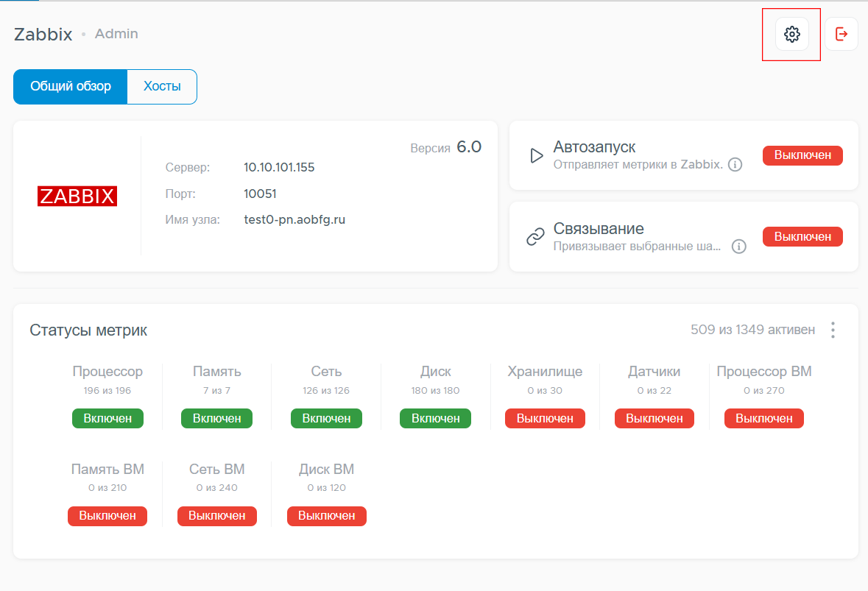Switch to the Хосты tab
This screenshot has height=591, width=868.
162,86
